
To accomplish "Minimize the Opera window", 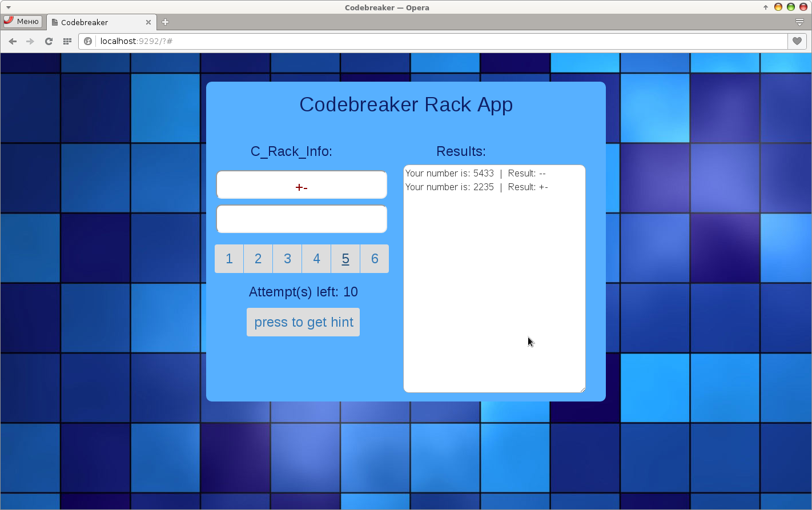I will click(x=778, y=7).
